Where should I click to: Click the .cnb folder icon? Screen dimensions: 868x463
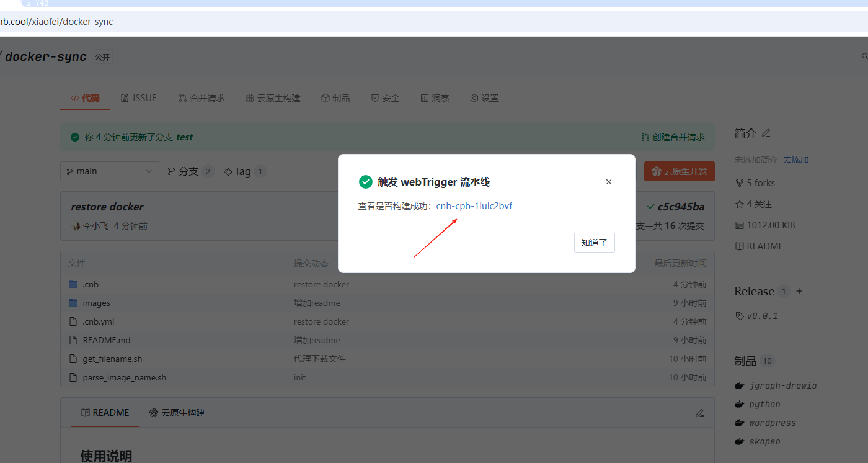(x=73, y=284)
